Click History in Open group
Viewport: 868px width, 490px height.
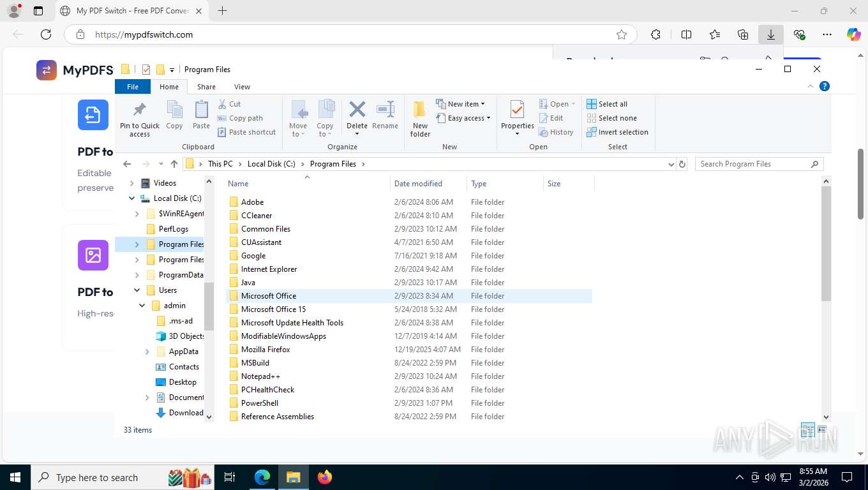tap(556, 132)
